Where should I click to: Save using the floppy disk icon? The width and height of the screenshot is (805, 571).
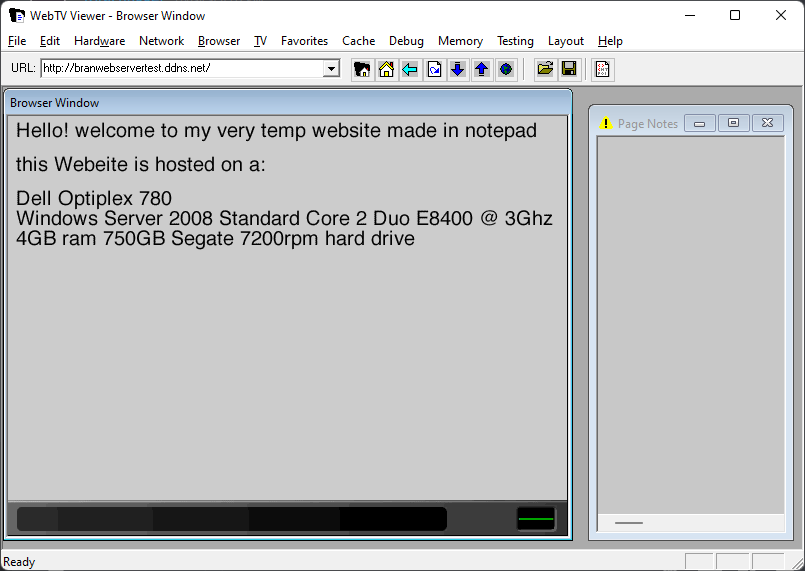click(x=569, y=69)
